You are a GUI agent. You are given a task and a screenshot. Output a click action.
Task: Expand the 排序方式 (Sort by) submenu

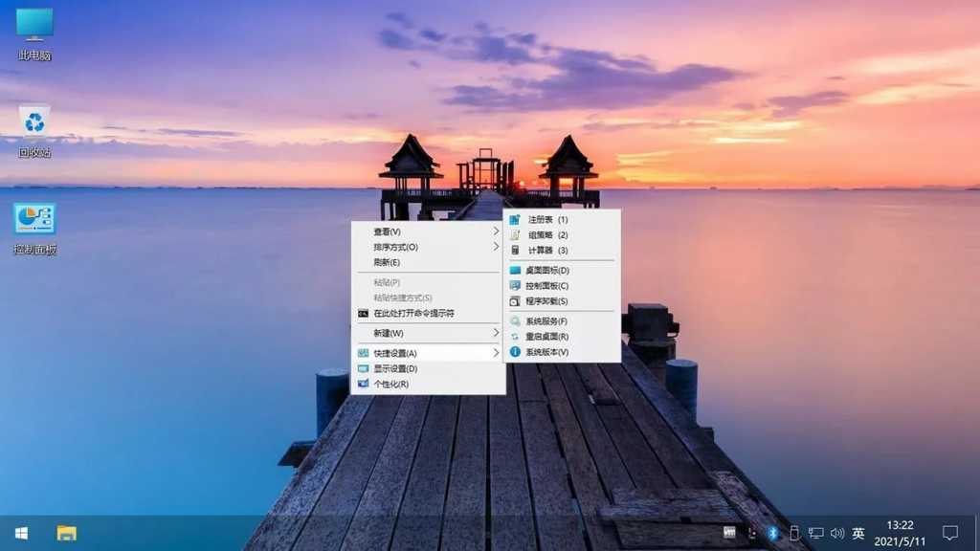point(421,246)
